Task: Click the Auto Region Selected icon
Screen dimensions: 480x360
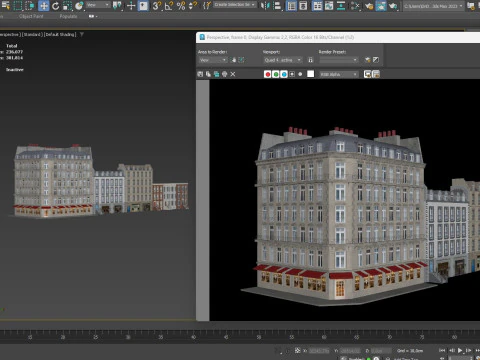Action: [241, 60]
